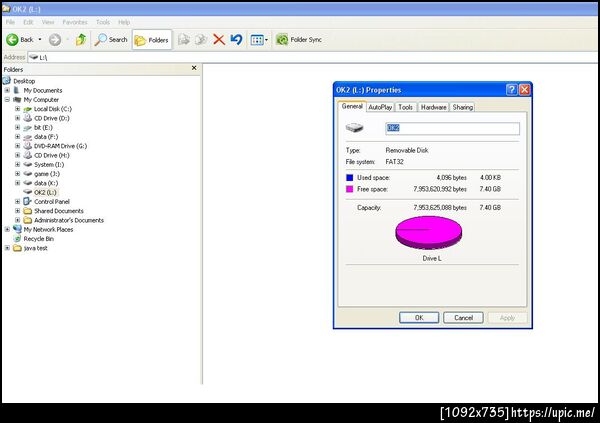Click the red Delete X icon
The width and height of the screenshot is (600, 423).
click(x=219, y=39)
